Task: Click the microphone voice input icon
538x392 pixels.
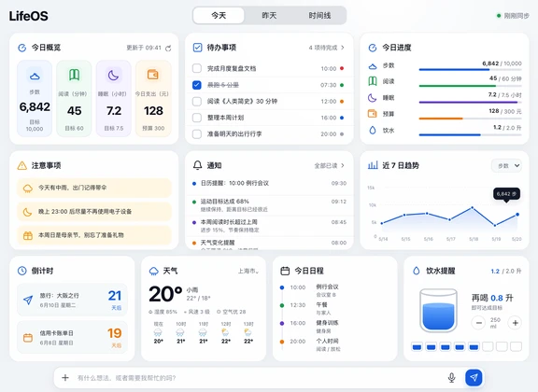Action: coord(452,378)
